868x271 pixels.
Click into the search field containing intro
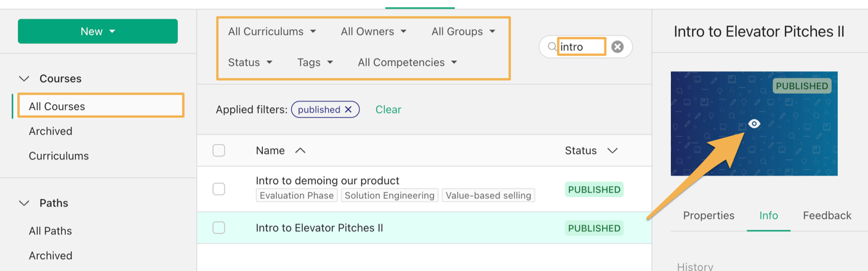click(582, 47)
